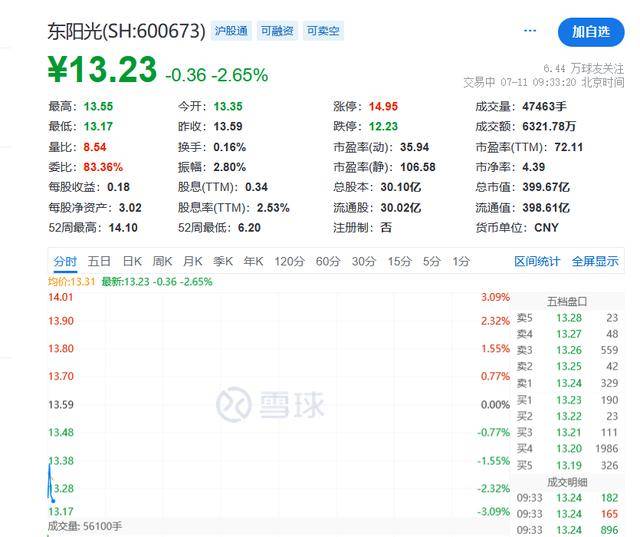Image resolution: width=640 pixels, height=537 pixels.
Task: Click the 14.01 price axis label
Action: tap(60, 297)
